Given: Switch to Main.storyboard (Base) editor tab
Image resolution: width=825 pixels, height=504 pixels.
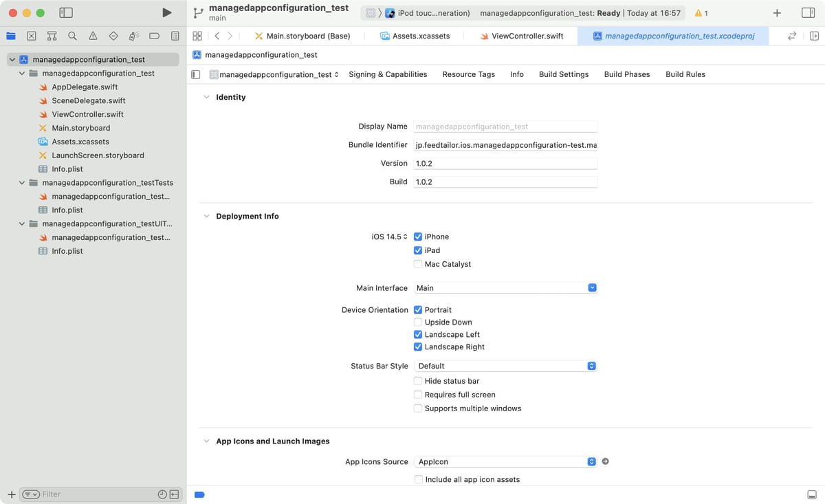Looking at the screenshot, I should (302, 36).
